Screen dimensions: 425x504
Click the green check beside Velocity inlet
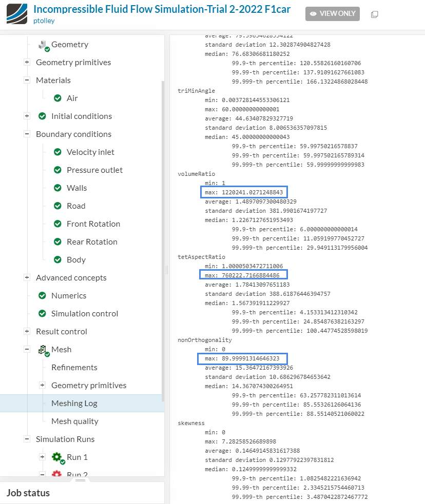[57, 152]
